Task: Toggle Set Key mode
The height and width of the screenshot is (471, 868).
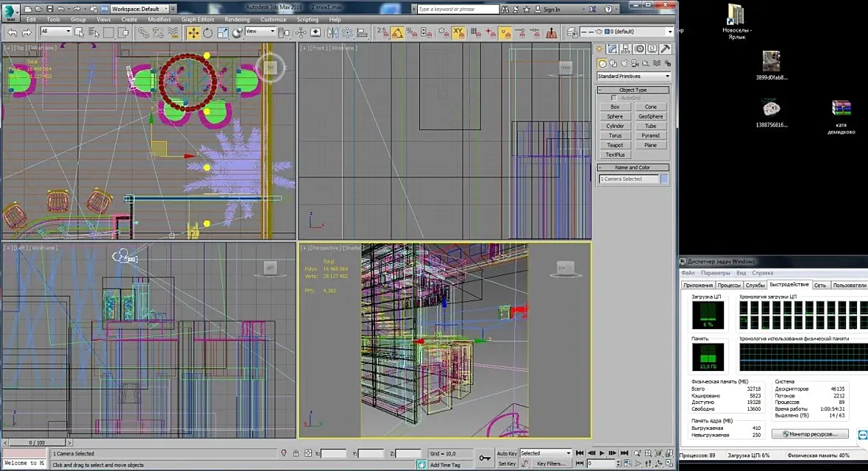Action: [x=507, y=464]
